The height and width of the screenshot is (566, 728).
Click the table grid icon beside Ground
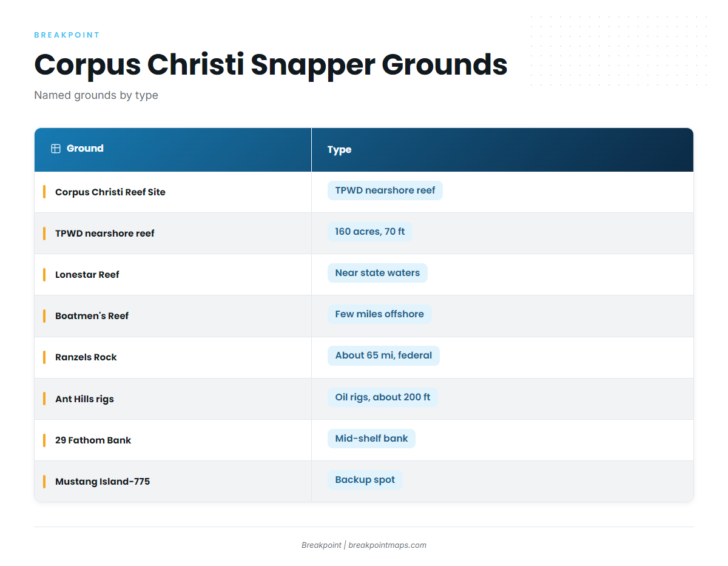pyautogui.click(x=56, y=149)
